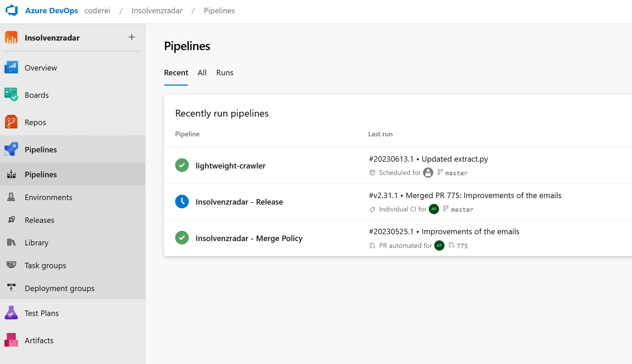The height and width of the screenshot is (364, 632).
Task: Click the Pipeline column header
Action: click(187, 134)
